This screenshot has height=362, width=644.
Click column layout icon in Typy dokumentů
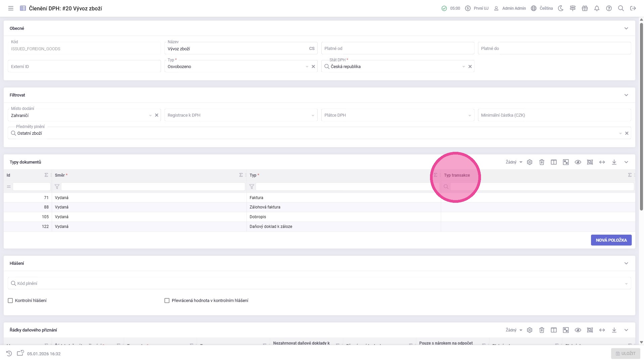554,162
